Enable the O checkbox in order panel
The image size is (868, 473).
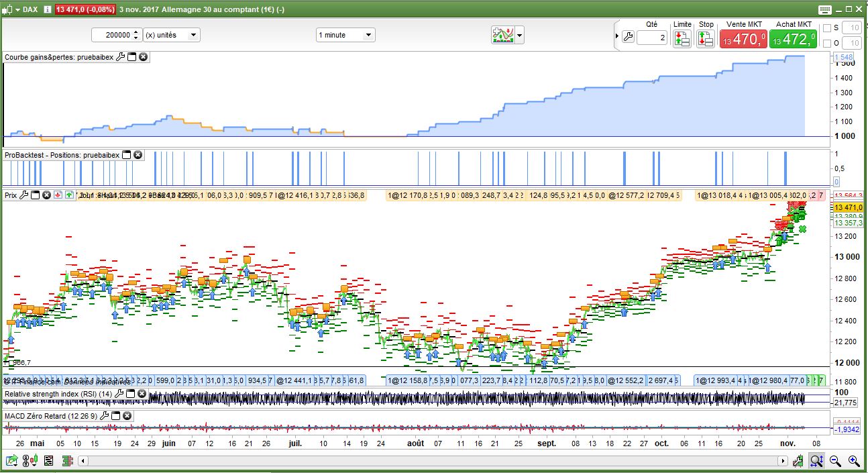pyautogui.click(x=827, y=43)
